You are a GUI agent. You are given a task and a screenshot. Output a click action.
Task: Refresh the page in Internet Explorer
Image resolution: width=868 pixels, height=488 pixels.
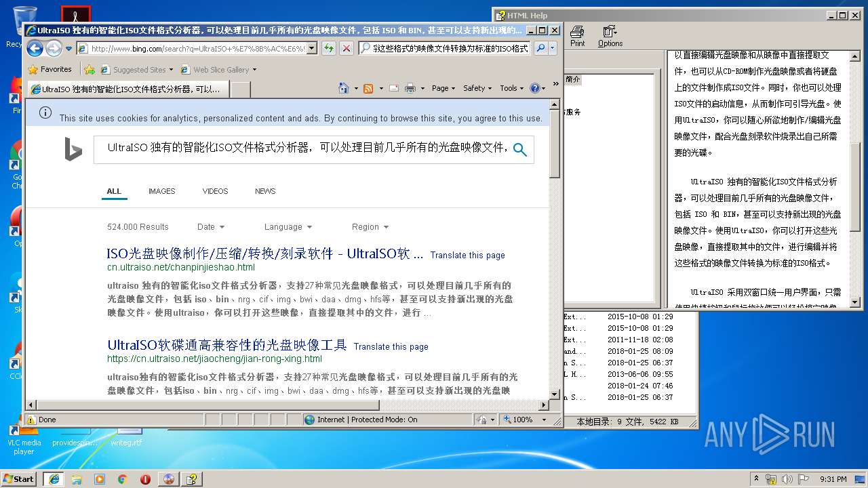coord(328,48)
